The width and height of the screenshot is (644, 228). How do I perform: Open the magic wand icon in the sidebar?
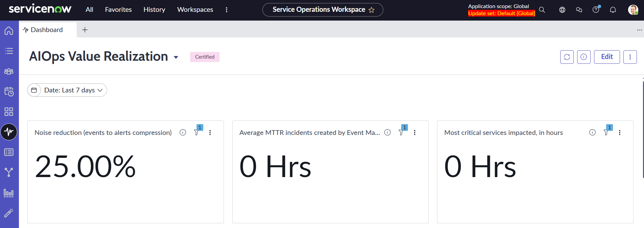tap(9, 213)
